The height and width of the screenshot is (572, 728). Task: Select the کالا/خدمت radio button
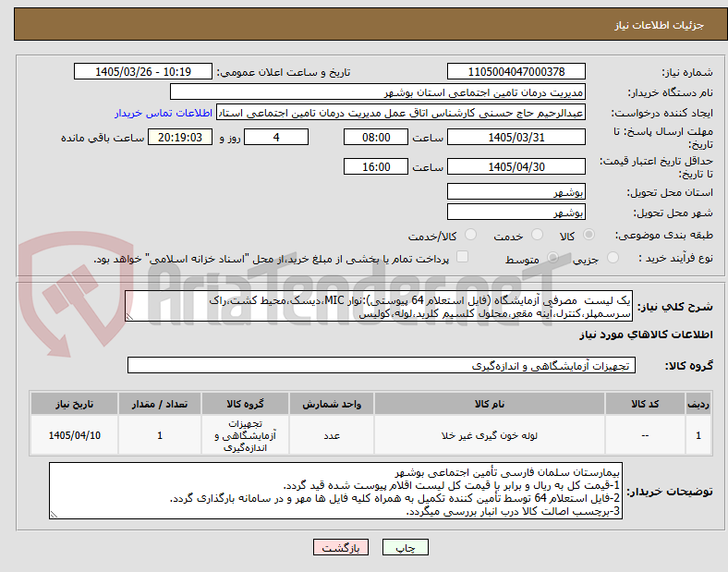[471, 235]
